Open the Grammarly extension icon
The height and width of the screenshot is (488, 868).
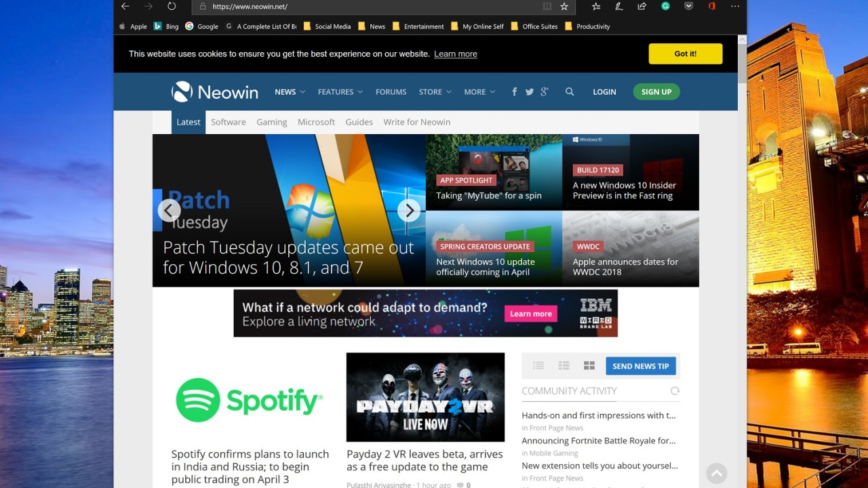666,6
